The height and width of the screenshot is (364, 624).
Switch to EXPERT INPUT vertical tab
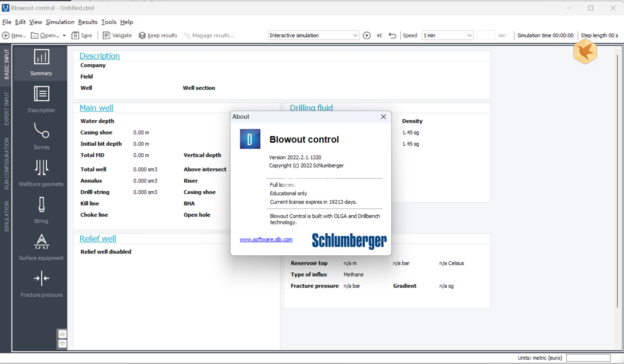click(6, 109)
